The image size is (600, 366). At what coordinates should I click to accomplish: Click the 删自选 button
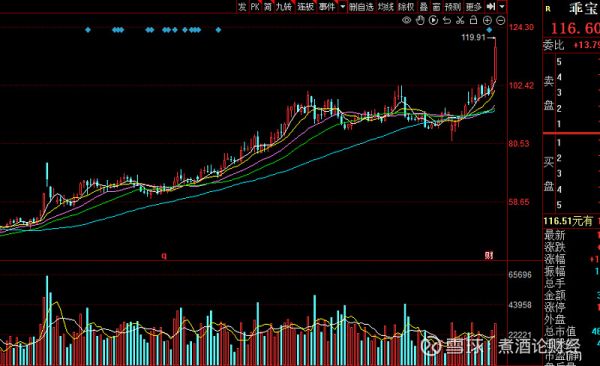click(x=361, y=7)
